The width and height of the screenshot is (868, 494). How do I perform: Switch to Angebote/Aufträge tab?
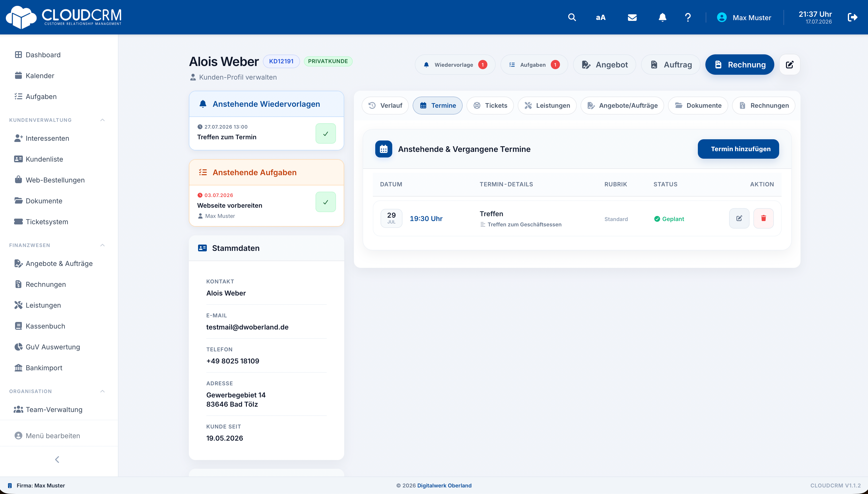pyautogui.click(x=622, y=106)
